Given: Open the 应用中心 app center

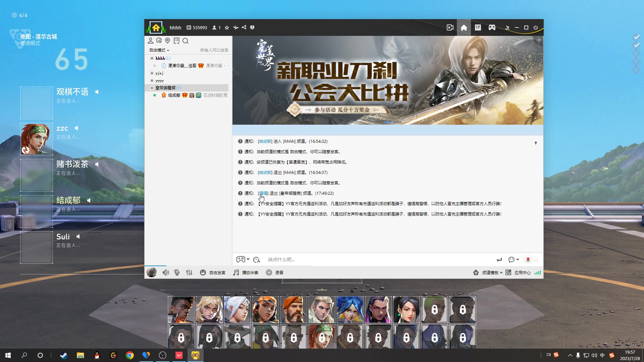Looking at the screenshot, I should 518,273.
